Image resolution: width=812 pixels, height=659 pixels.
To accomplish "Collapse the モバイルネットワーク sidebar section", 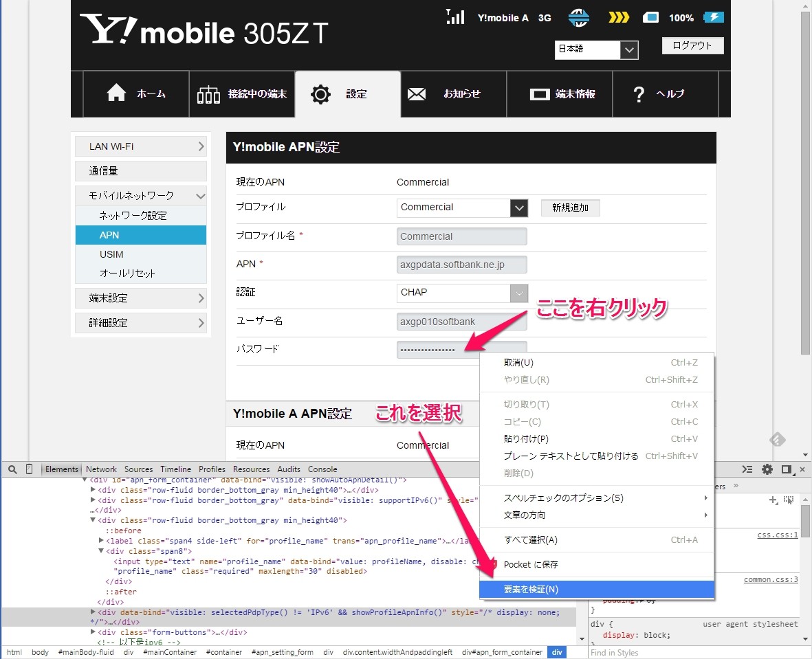I will pyautogui.click(x=141, y=196).
